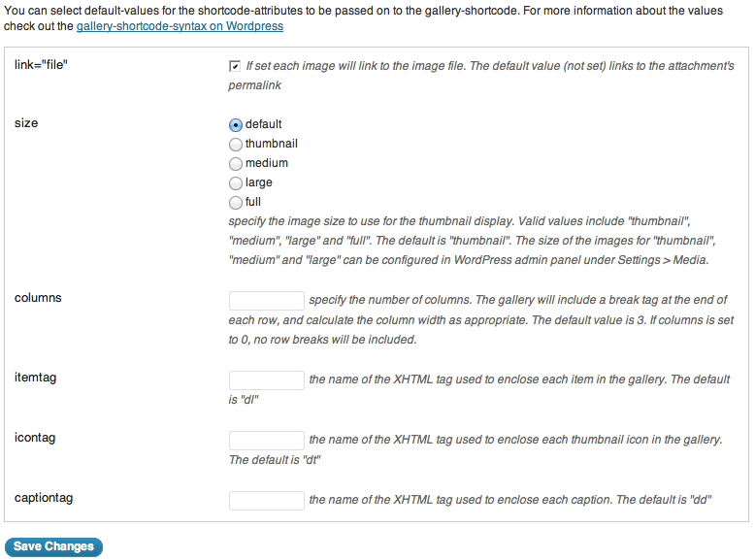Click the link="file" setting label
755x560 pixels.
[41, 64]
